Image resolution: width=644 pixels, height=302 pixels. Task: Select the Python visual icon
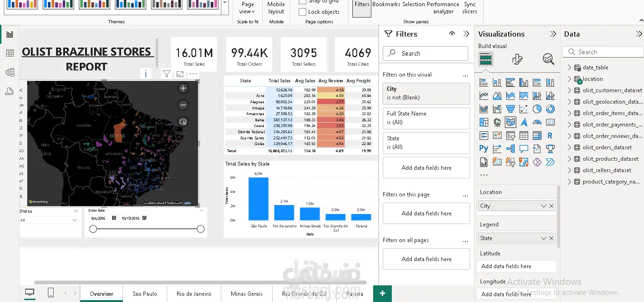(x=483, y=148)
